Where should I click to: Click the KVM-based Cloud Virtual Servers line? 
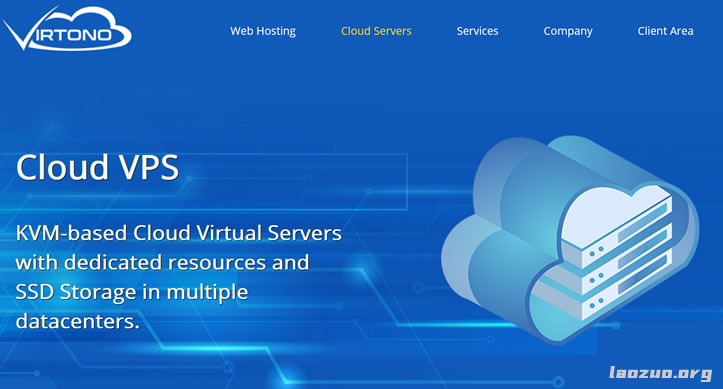[178, 233]
